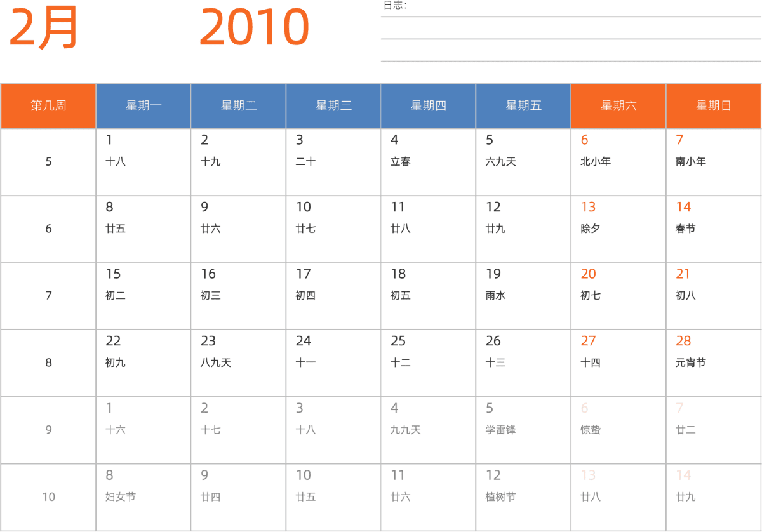This screenshot has width=762, height=532.
Task: Select greyed date 10 labeled "廿五"
Action: tap(333, 497)
